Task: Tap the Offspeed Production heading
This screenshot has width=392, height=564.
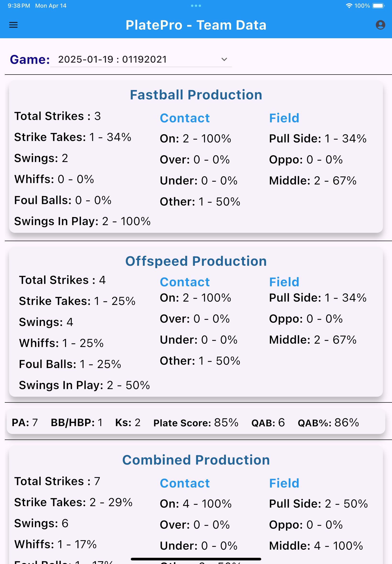Action: (x=196, y=261)
